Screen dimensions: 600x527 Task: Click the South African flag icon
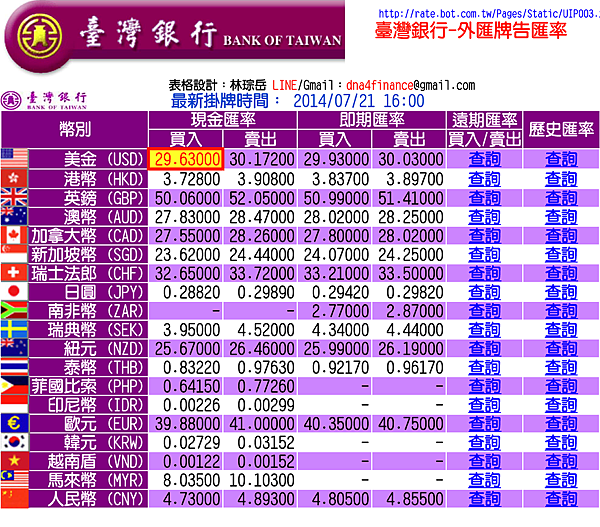(x=14, y=310)
